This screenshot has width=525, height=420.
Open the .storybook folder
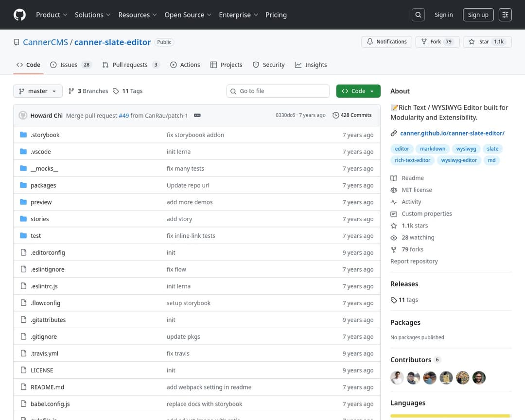coord(45,135)
